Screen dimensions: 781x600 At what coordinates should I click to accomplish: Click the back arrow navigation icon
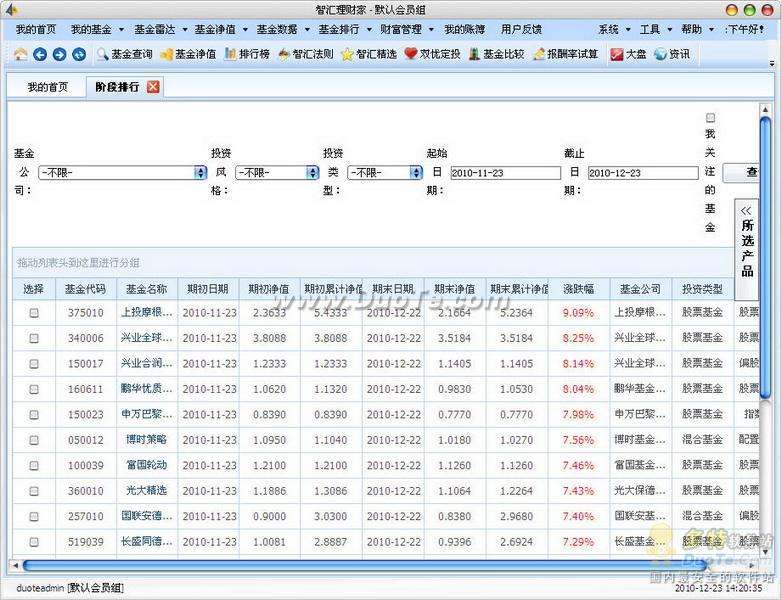click(40, 54)
